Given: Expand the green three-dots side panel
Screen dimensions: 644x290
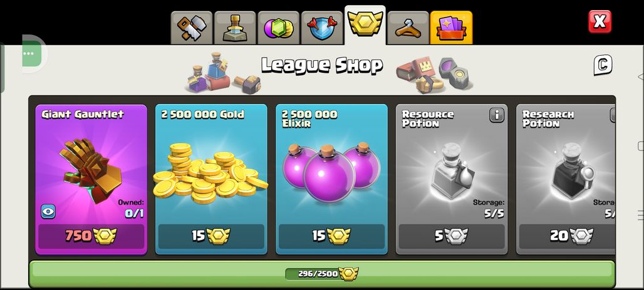Looking at the screenshot, I should tap(32, 54).
